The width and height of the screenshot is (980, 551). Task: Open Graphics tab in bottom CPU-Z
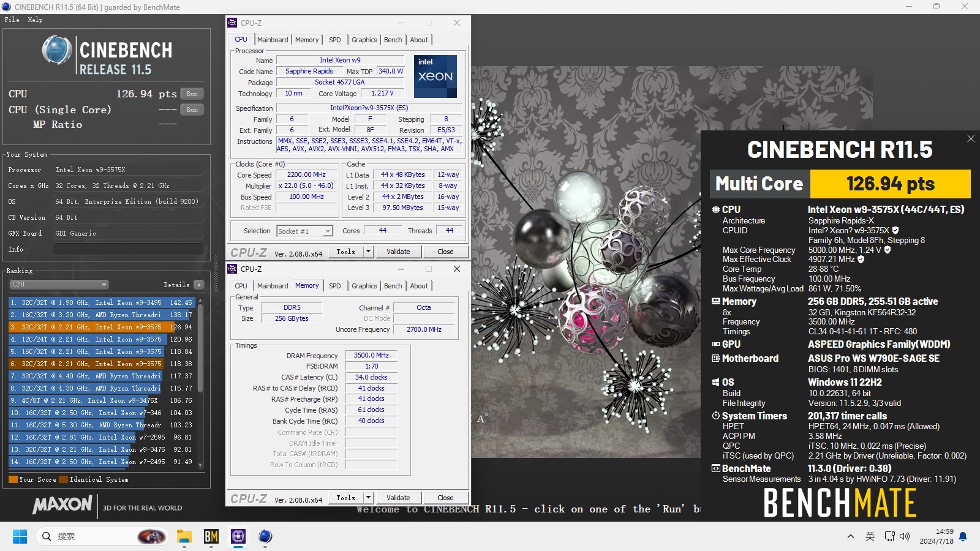(364, 286)
